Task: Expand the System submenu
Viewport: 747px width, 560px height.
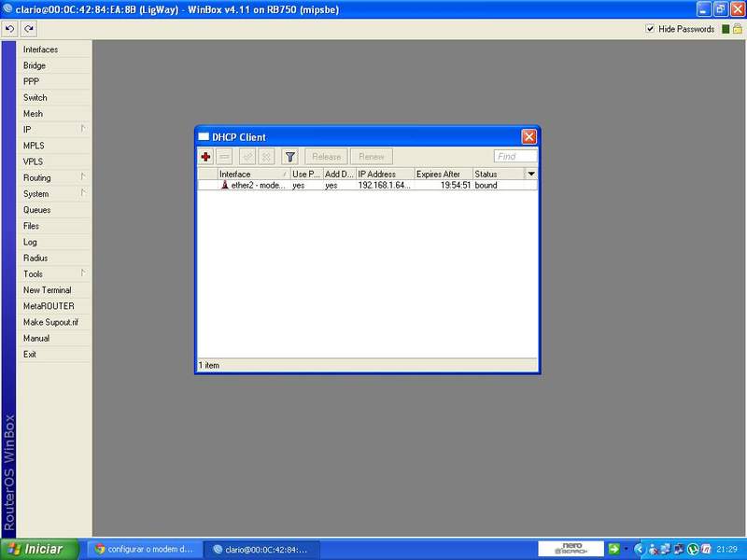Action: coord(53,194)
